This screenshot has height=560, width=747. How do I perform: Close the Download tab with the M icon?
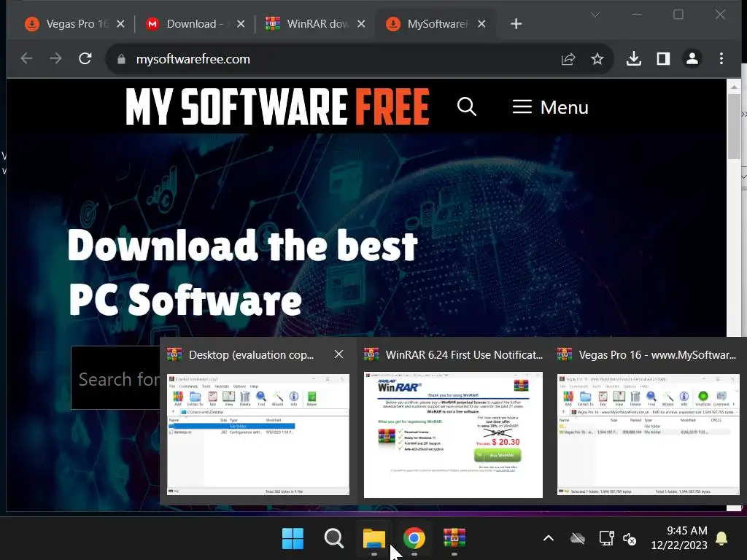(241, 24)
